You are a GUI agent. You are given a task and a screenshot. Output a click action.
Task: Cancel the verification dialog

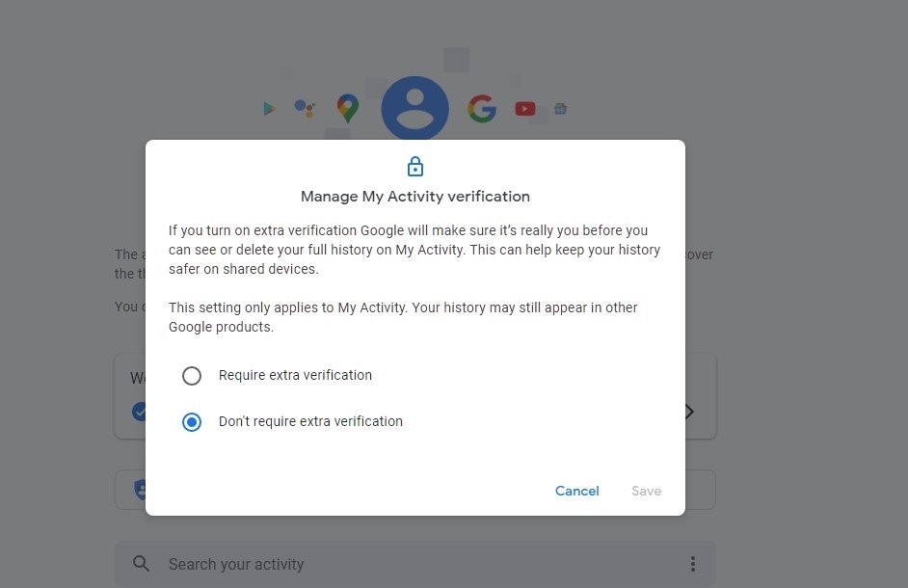(x=576, y=491)
